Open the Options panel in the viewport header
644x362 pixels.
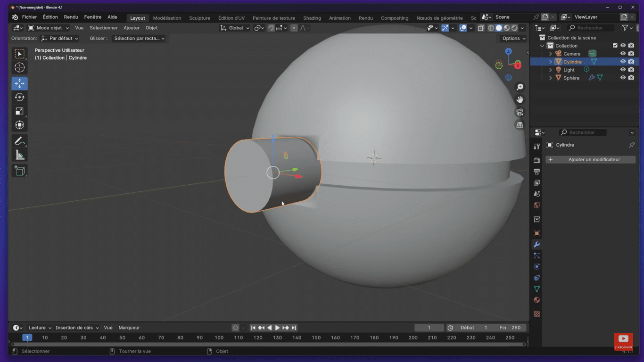512,38
